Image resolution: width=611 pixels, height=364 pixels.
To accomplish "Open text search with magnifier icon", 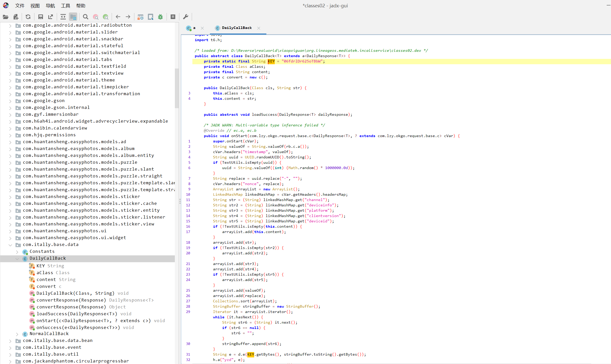I will pos(86,17).
